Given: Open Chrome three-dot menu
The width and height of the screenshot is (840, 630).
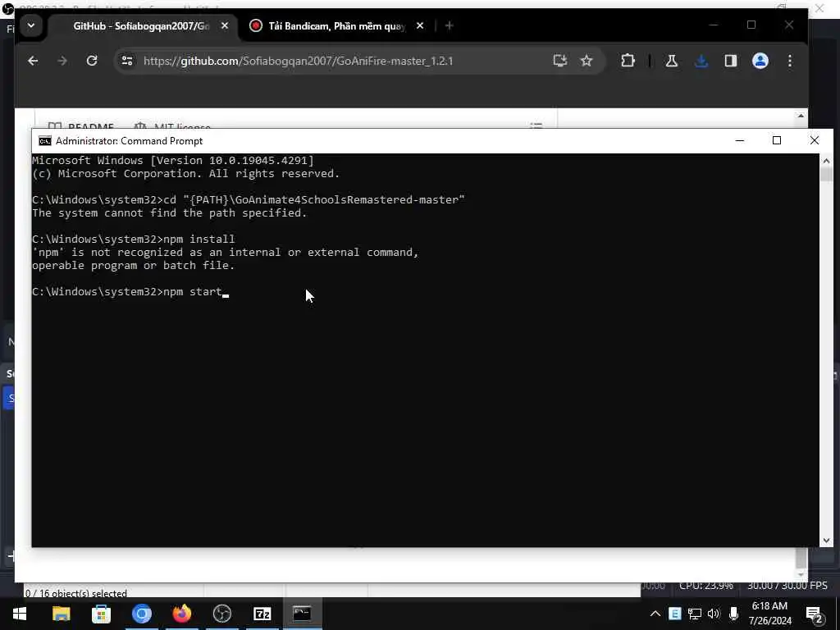Looking at the screenshot, I should click(790, 61).
